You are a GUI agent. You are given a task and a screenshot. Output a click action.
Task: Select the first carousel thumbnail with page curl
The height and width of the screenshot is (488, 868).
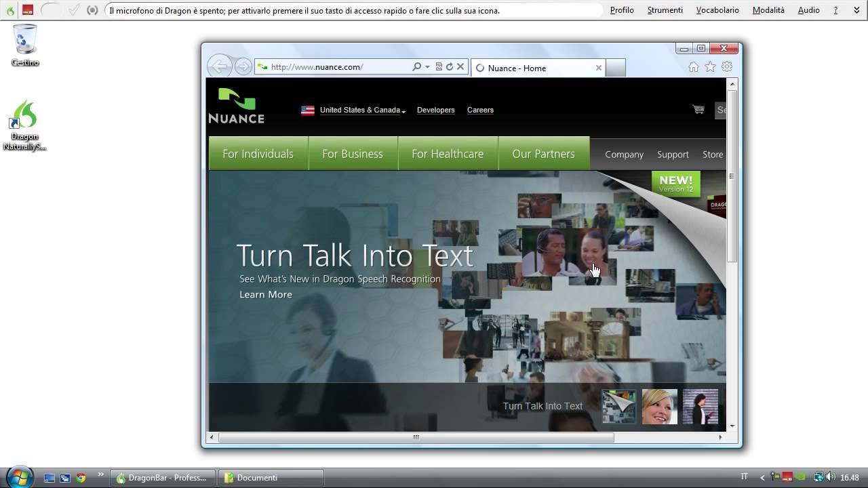[619, 407]
